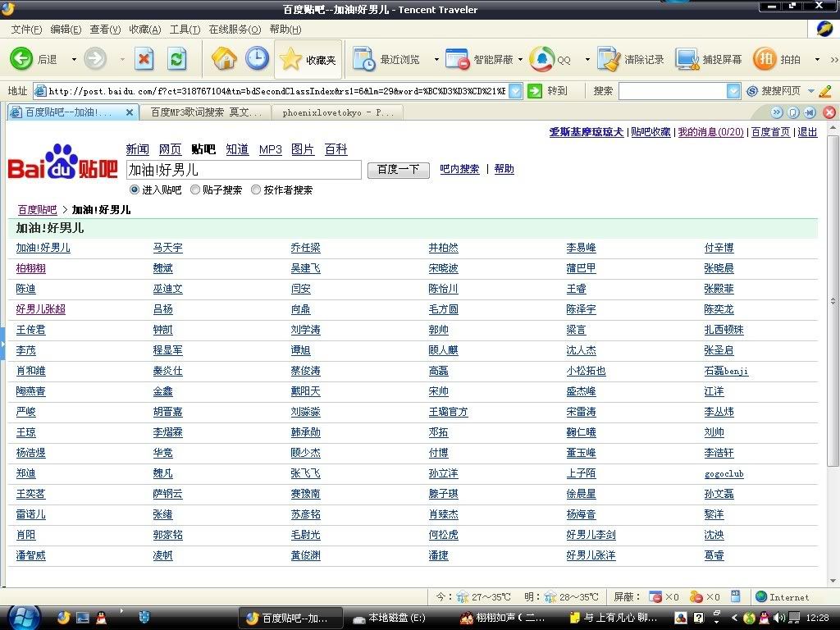Open the toolbar search box dropdown

[733, 91]
